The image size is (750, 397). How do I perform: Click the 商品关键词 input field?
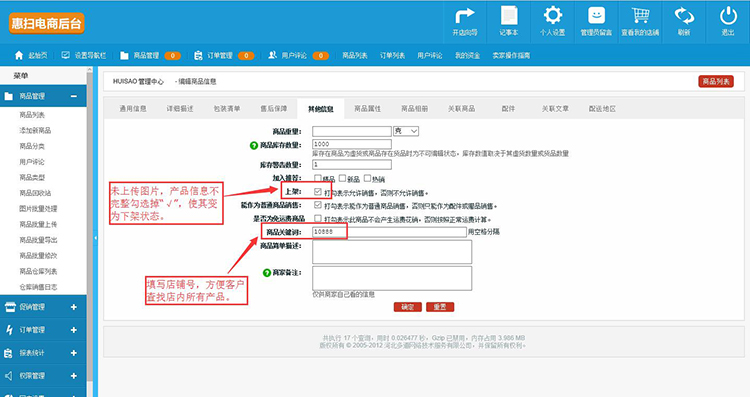389,232
